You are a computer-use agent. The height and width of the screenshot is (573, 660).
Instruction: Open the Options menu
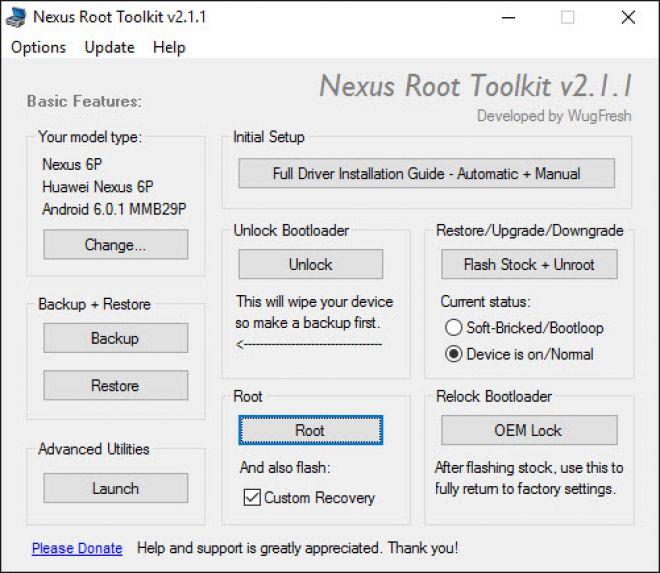coord(38,47)
